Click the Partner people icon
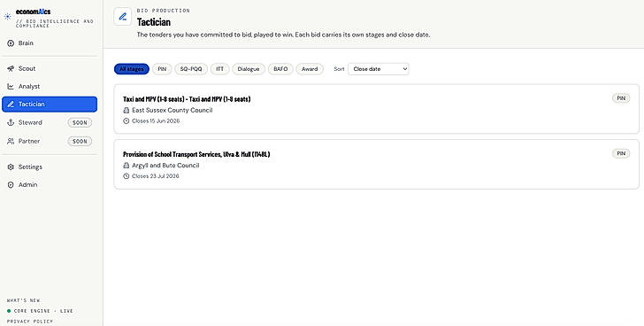 pos(11,141)
